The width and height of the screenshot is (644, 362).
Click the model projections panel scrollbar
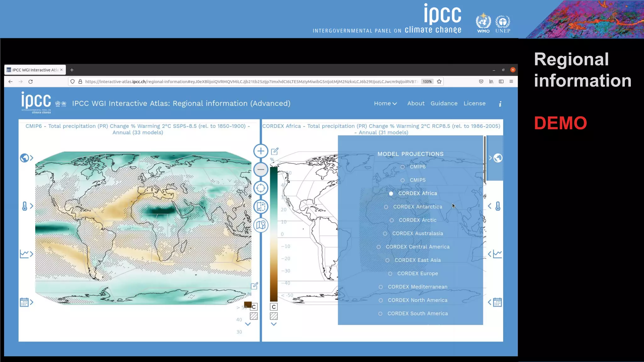click(x=485, y=160)
